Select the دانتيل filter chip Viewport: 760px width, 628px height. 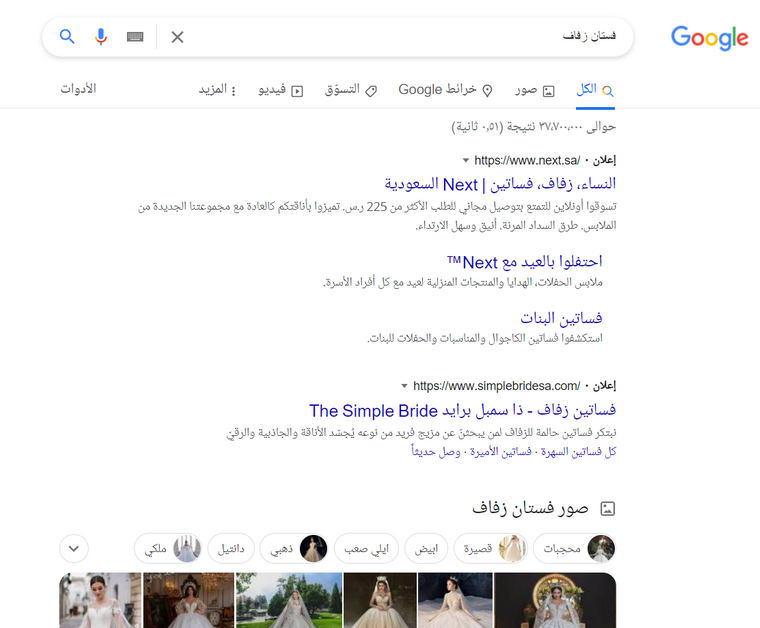[x=231, y=549]
